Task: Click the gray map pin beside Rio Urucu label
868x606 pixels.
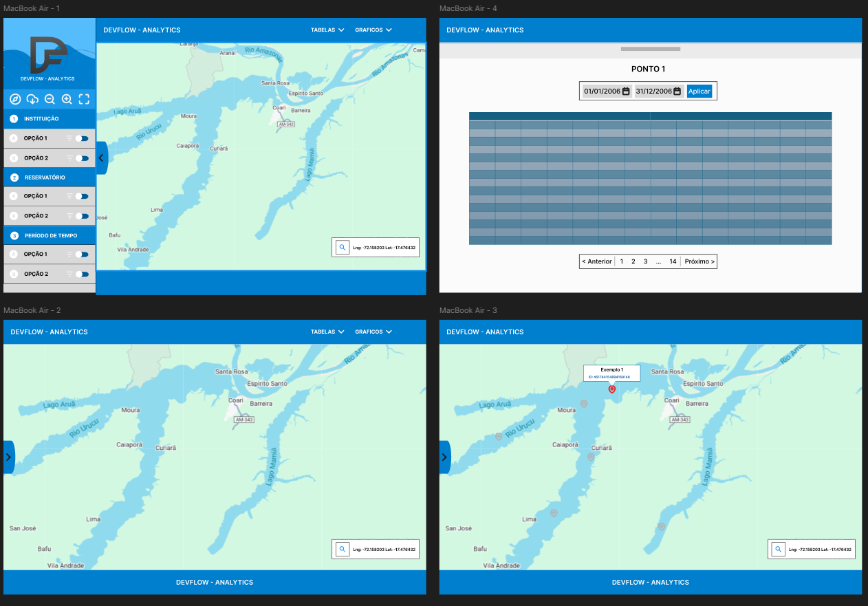Action: (x=499, y=437)
